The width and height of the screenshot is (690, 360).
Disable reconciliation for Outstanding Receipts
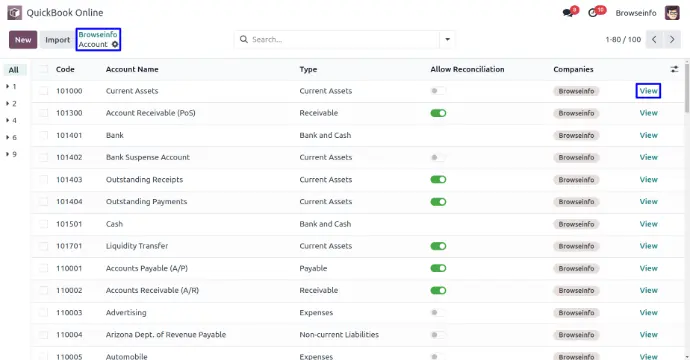(438, 180)
